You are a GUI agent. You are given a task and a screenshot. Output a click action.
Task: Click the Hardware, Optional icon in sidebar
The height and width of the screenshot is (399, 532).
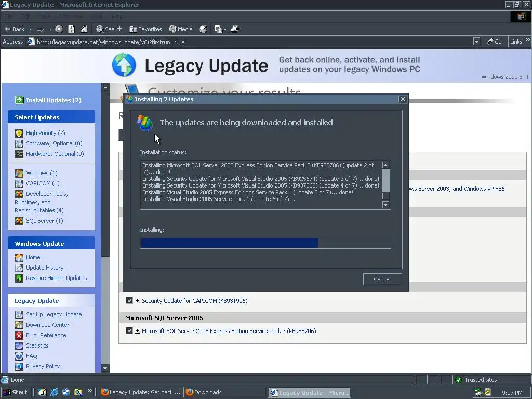[x=19, y=154]
